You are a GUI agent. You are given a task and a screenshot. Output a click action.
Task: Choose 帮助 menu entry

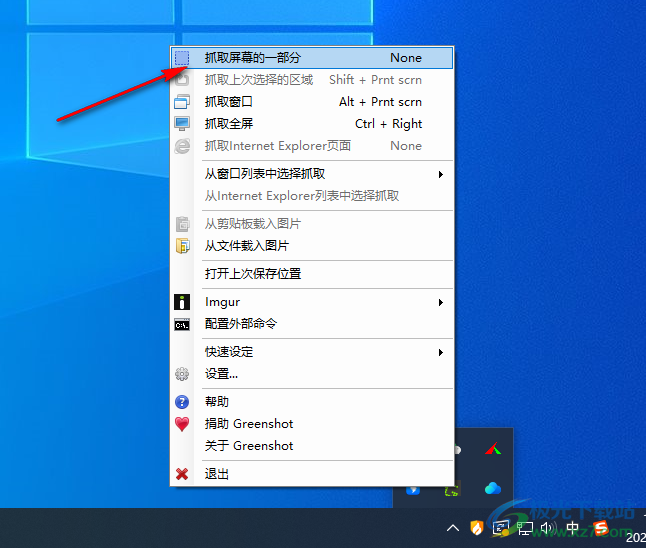tap(312, 402)
